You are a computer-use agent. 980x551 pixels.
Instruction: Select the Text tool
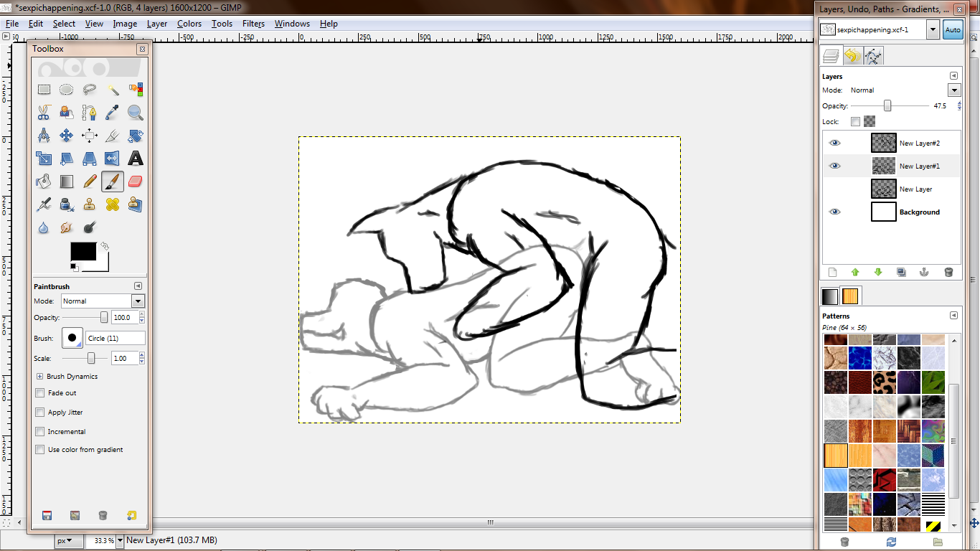136,159
